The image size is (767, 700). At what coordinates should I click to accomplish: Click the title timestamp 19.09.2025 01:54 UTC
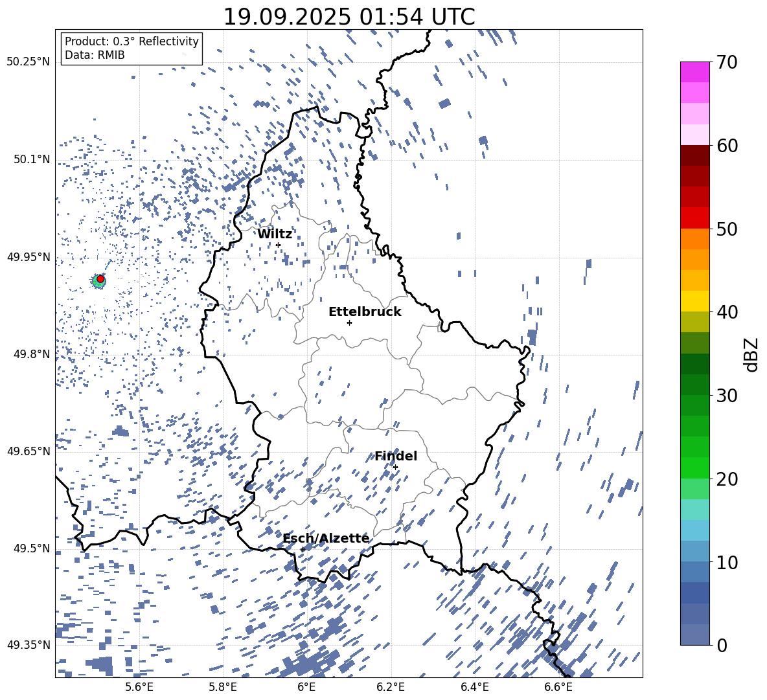349,17
